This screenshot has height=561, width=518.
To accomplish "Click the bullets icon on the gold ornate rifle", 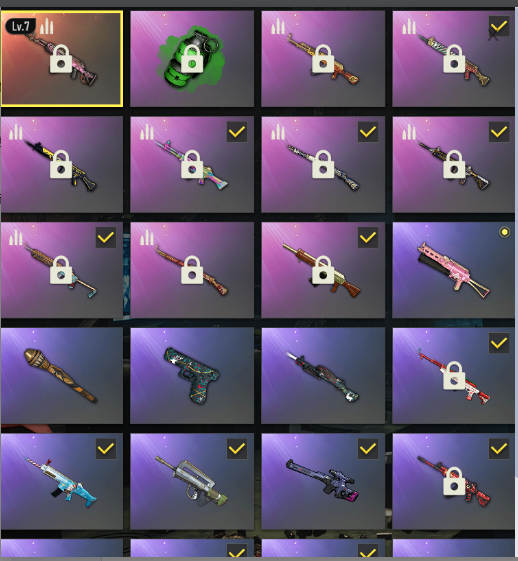I will 278,26.
